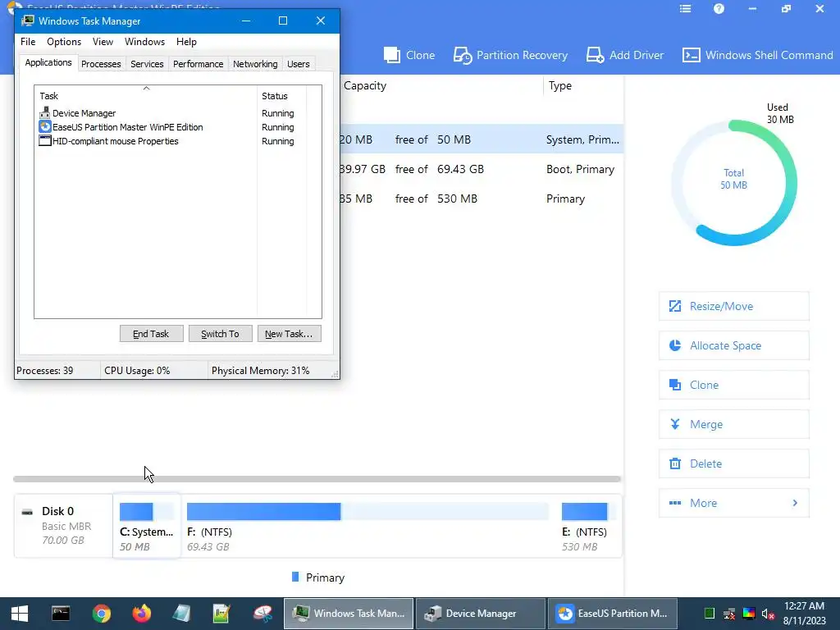Switch to the Applications tab

(x=48, y=62)
